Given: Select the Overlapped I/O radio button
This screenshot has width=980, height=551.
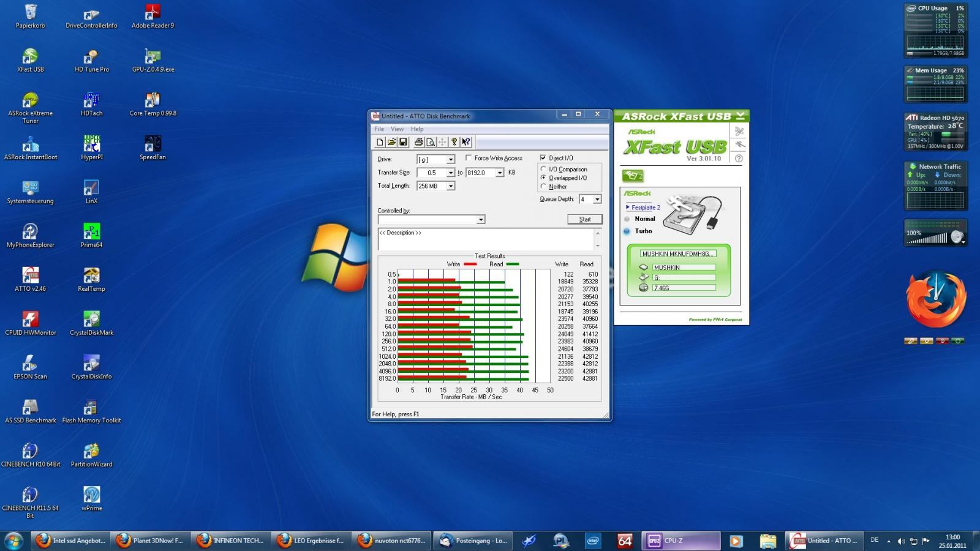Looking at the screenshot, I should [543, 178].
